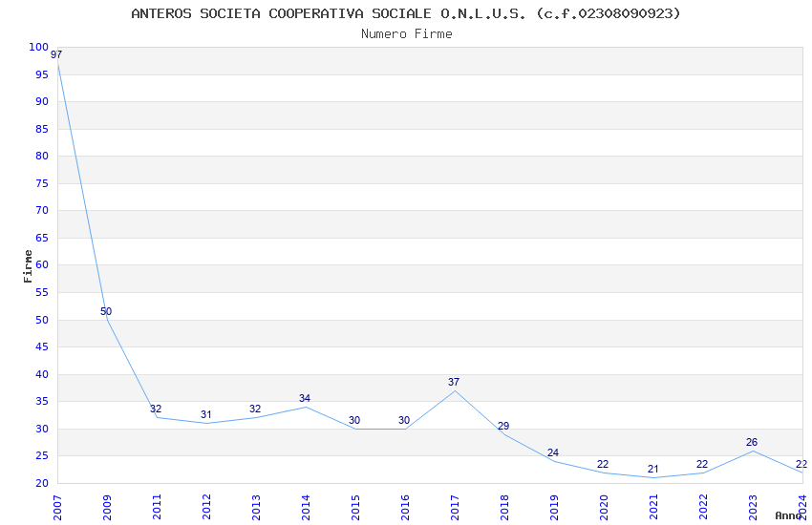Screen dimensions: 812x525
Task: Select x-axis year label 2009
Action: tap(107, 507)
